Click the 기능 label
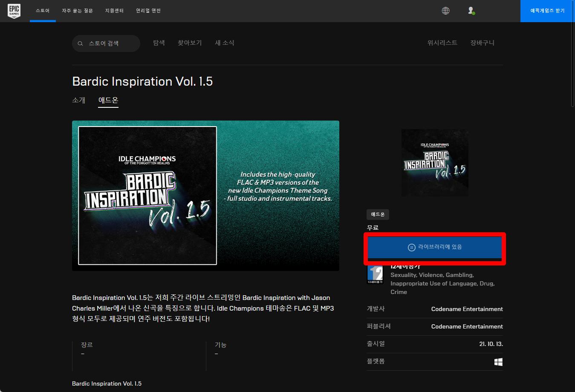575x392 pixels. (x=221, y=345)
